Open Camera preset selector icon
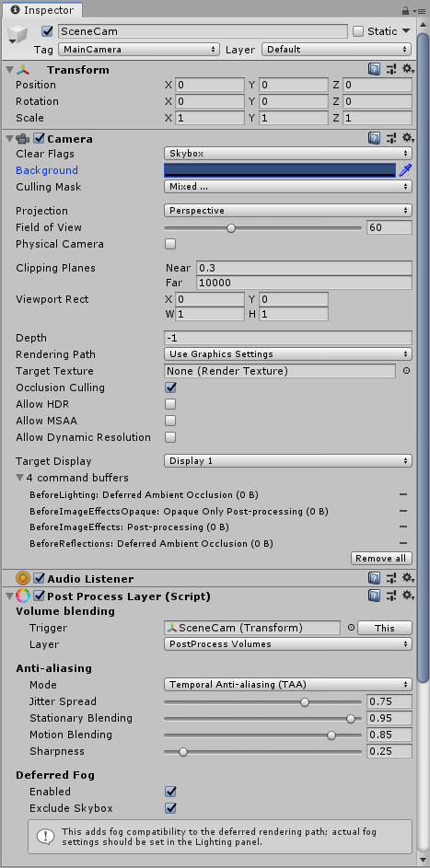Viewport: 430px width, 868px height. [x=391, y=138]
